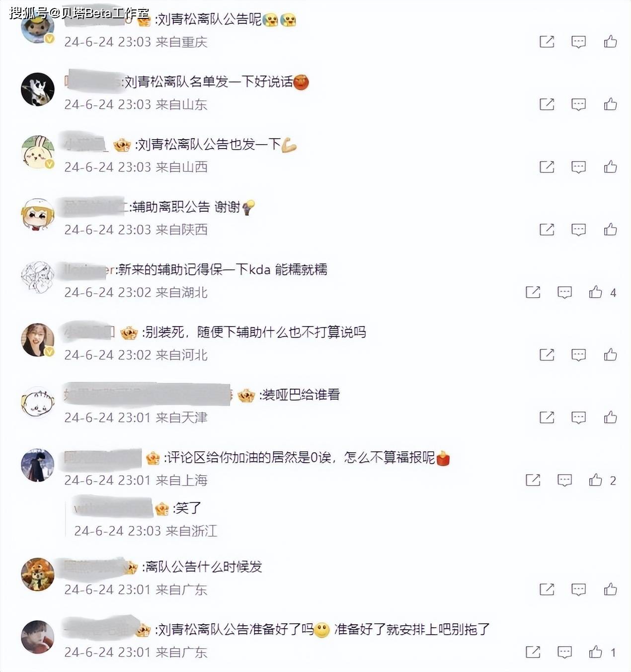631x672 pixels.
Task: Reply to the 重庆 comment about 刘青松
Action: click(x=578, y=42)
